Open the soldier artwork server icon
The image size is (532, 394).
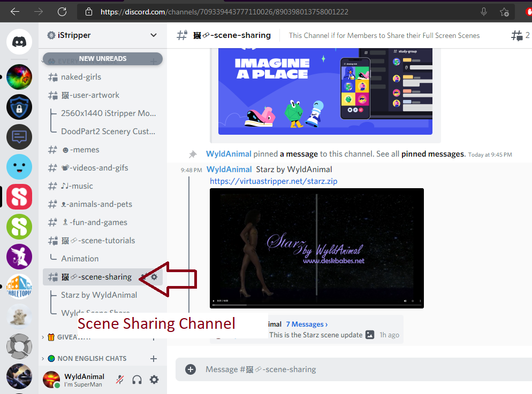pyautogui.click(x=19, y=376)
